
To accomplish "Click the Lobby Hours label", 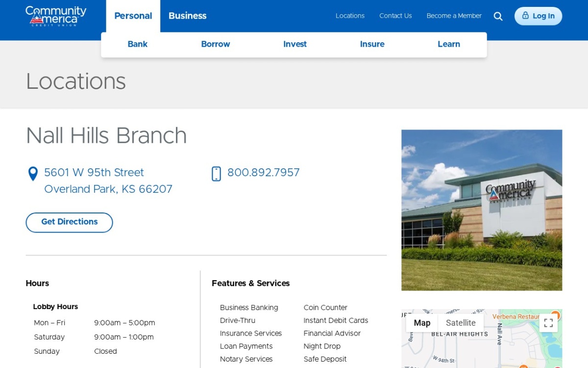I will pos(55,307).
